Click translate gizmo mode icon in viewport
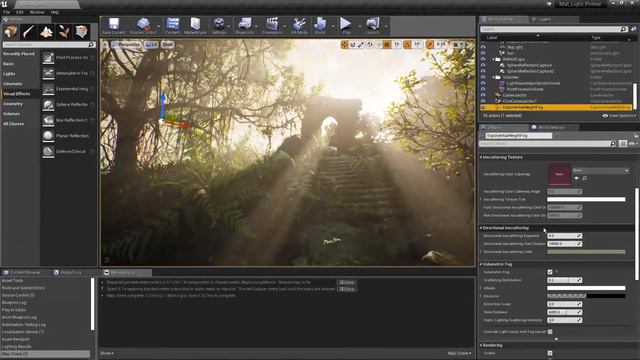This screenshot has width=640, height=360. [344, 44]
